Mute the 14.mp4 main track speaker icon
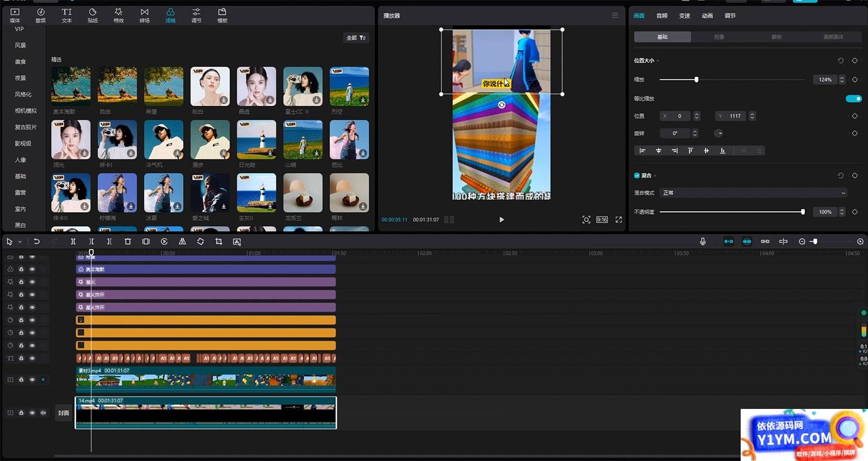This screenshot has width=868, height=461. tap(43, 413)
